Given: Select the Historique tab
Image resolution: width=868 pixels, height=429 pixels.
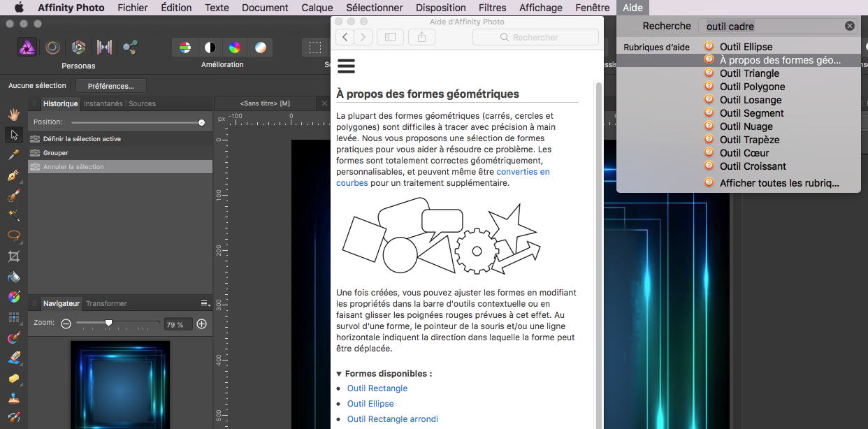Looking at the screenshot, I should 61,103.
